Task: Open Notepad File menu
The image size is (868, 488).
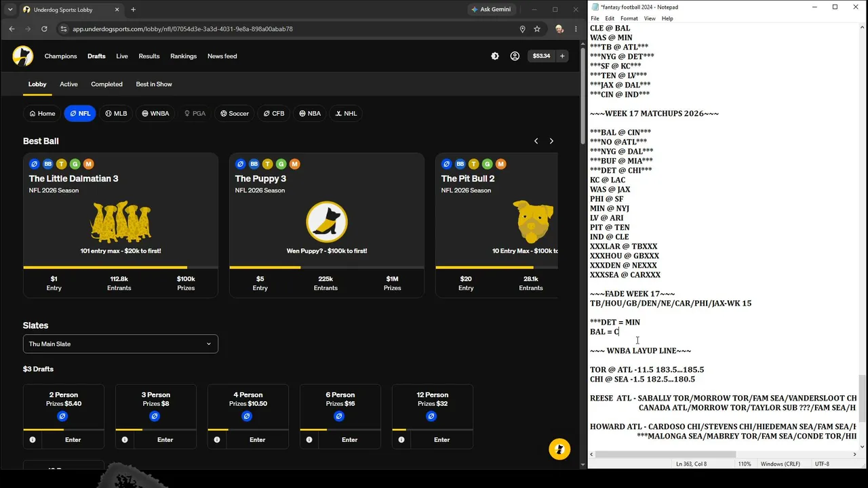Action: [x=595, y=18]
